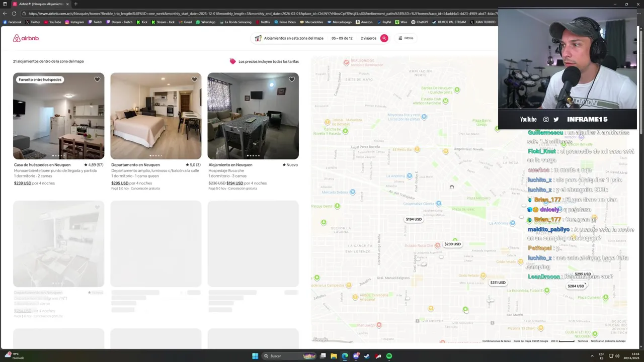
Task: Open the 'JUAN TURRITO' bookmark
Action: click(x=483, y=22)
